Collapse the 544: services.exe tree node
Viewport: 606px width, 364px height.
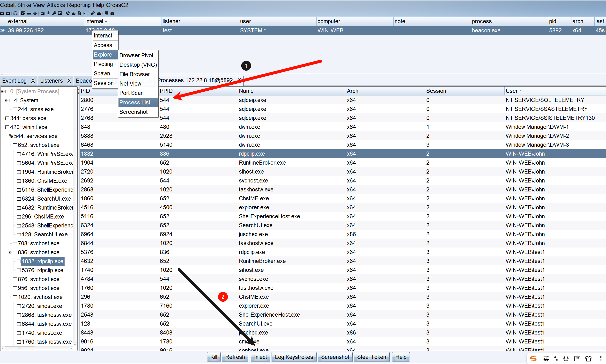click(6, 136)
